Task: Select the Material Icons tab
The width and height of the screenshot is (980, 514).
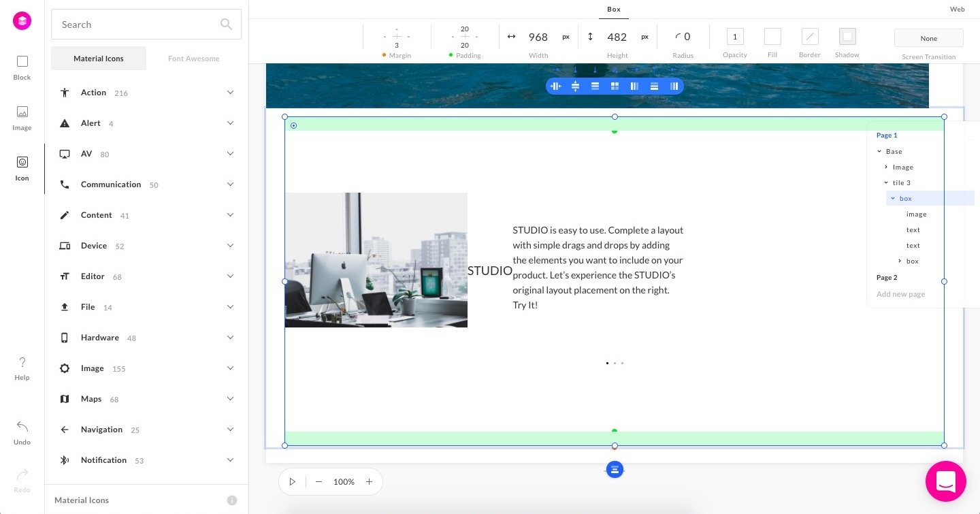Action: point(99,59)
